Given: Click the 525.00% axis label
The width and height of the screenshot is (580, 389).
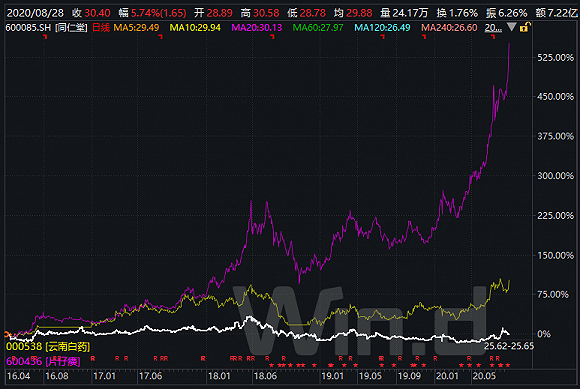Looking at the screenshot, I should click(x=556, y=58).
